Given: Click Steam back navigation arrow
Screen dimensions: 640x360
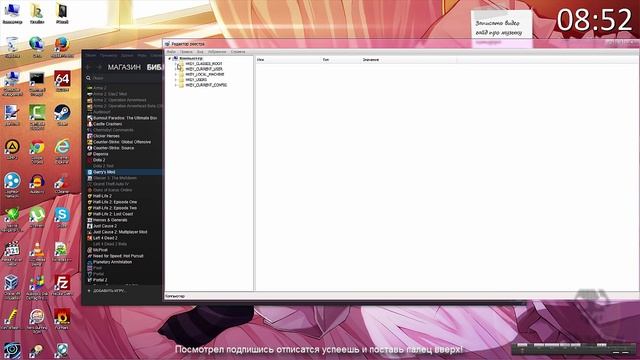Looking at the screenshot, I should (x=88, y=67).
